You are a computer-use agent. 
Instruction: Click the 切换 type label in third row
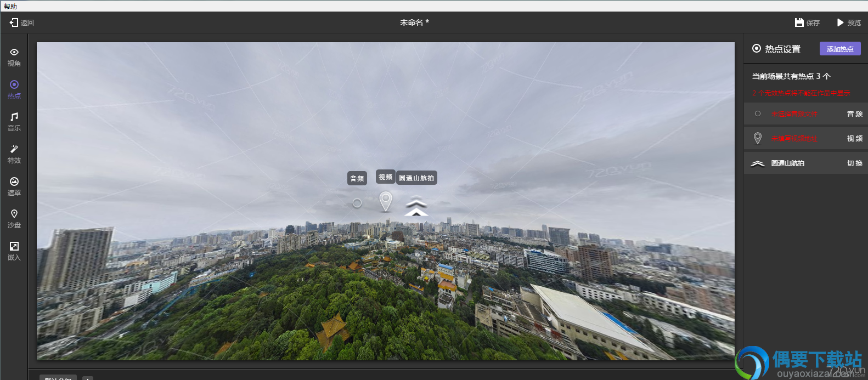point(855,163)
